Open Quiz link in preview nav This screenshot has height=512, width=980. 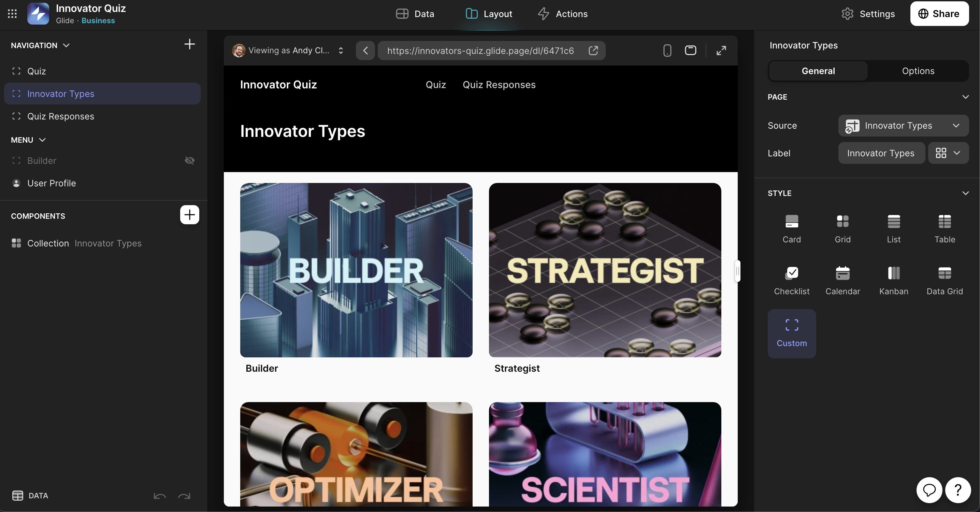pos(436,85)
